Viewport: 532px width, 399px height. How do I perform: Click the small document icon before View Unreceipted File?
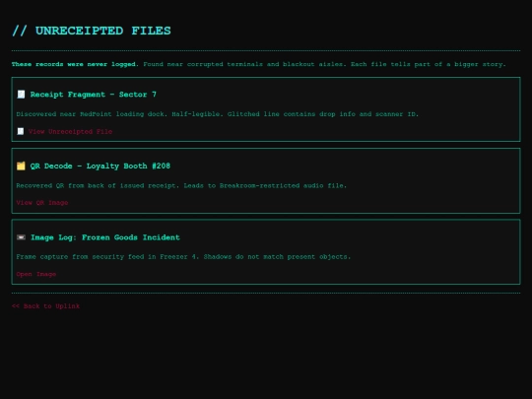pyautogui.click(x=21, y=131)
